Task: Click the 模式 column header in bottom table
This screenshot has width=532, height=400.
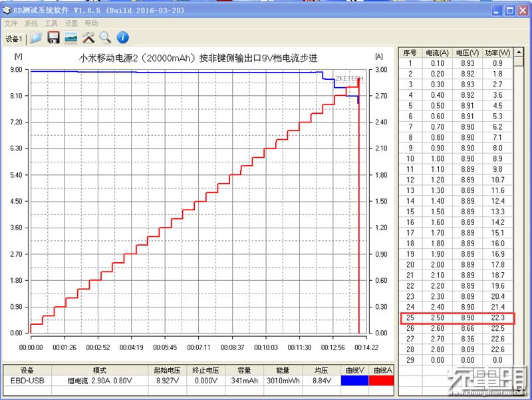Action: pyautogui.click(x=100, y=370)
